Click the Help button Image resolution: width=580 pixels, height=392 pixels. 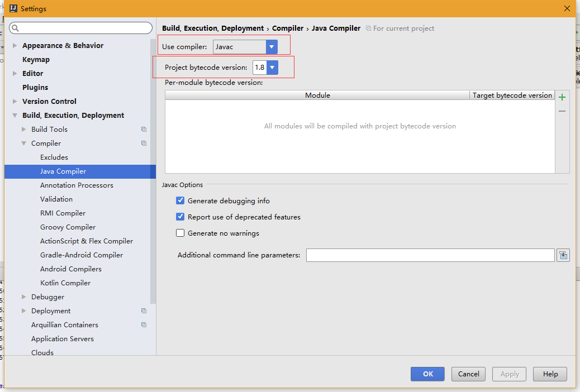coord(550,374)
